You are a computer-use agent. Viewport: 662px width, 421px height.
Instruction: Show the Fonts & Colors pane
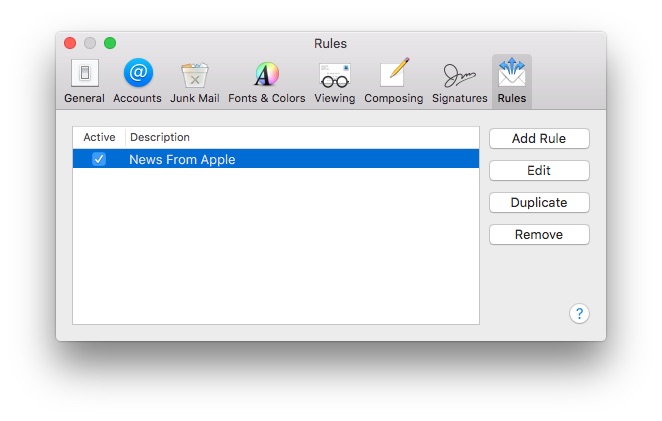click(266, 80)
